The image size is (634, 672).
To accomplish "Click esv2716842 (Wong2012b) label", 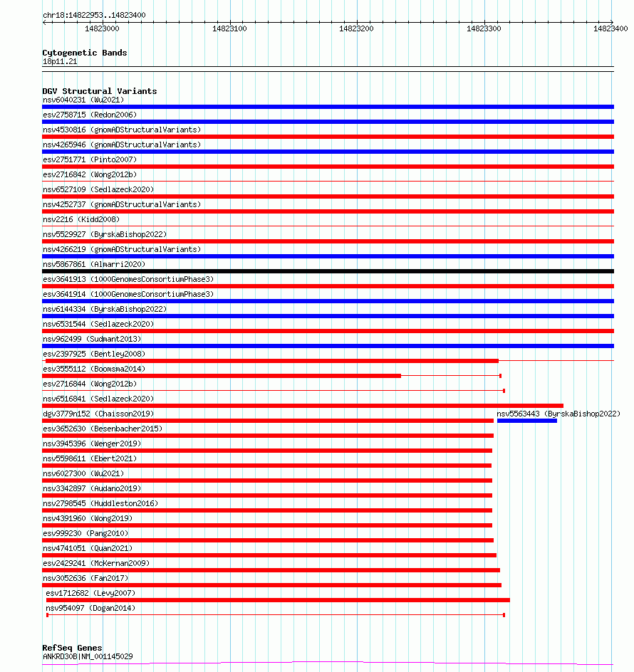I will tap(90, 175).
